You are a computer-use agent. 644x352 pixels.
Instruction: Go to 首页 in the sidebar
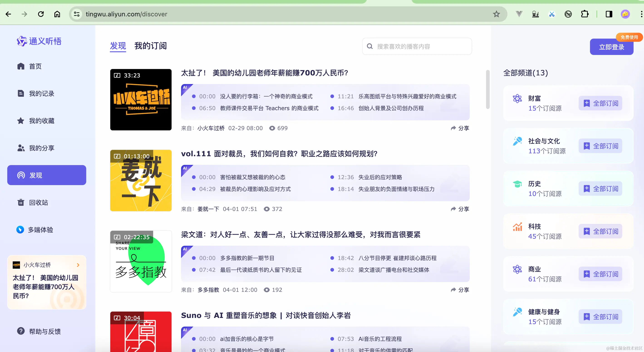pos(47,66)
